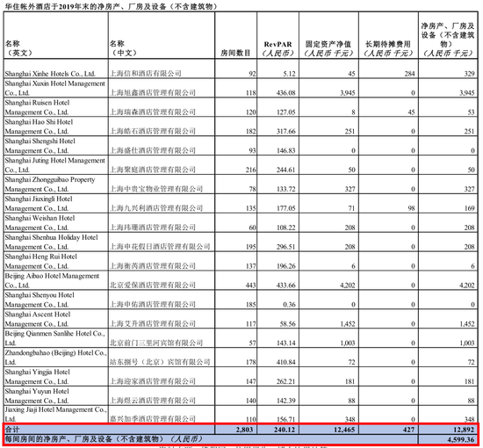Select Shanghai Heng Rui Hotel Management cell
Screen dimensions: 483x448
55,261
